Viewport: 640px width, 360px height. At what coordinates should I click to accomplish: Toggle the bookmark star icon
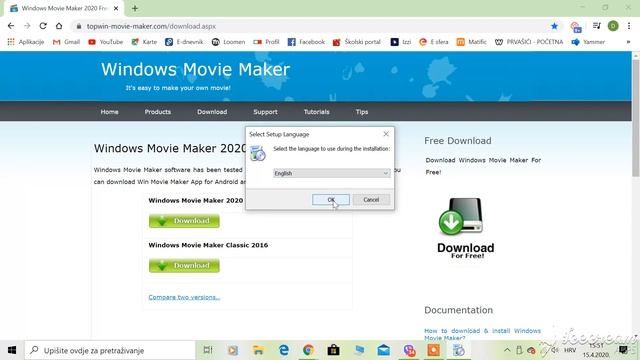(x=554, y=26)
